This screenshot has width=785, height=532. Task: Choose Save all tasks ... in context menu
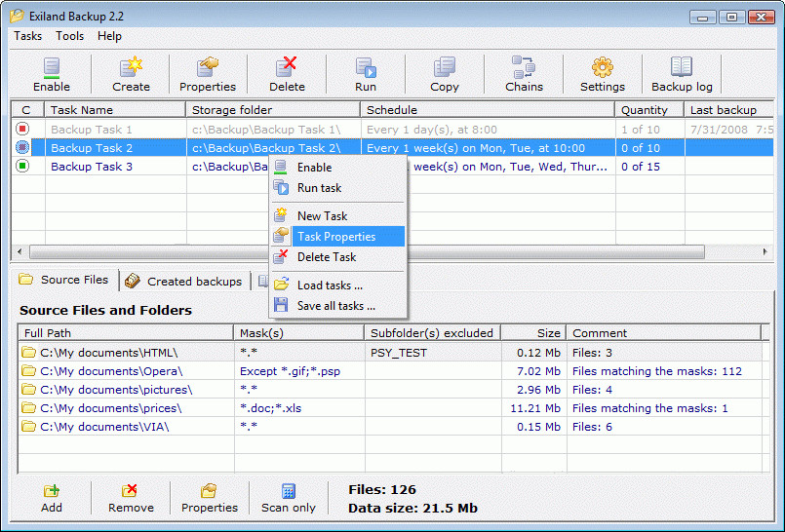point(338,306)
